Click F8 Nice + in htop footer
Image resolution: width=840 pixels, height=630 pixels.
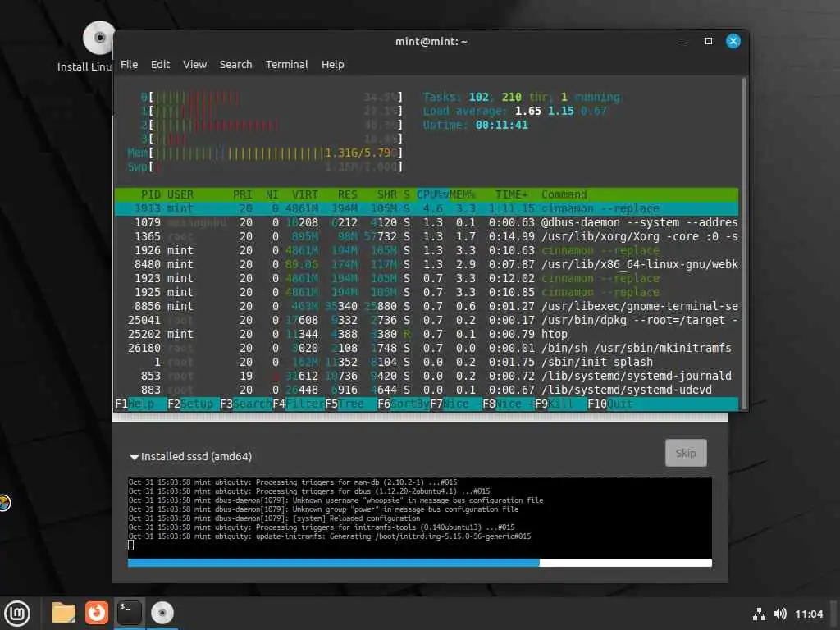pos(509,404)
